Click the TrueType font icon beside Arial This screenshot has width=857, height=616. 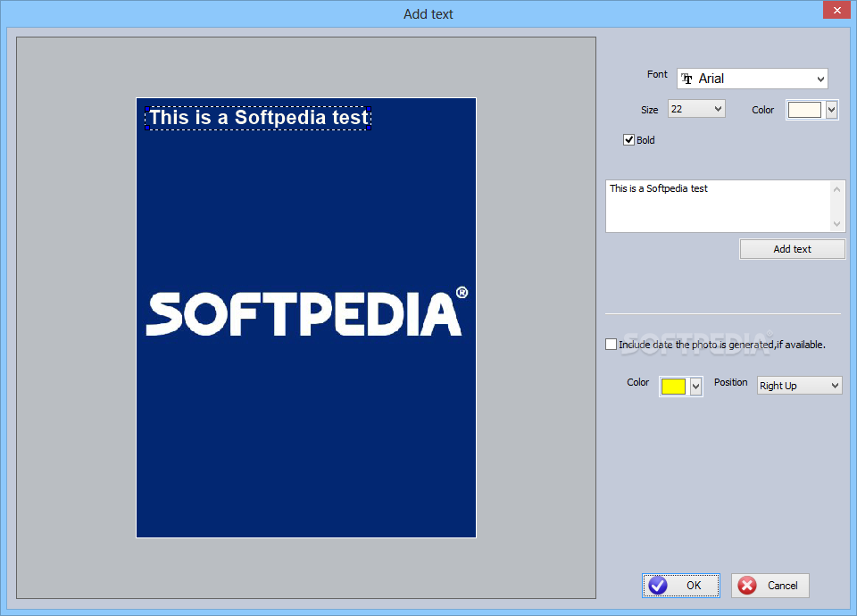[687, 79]
